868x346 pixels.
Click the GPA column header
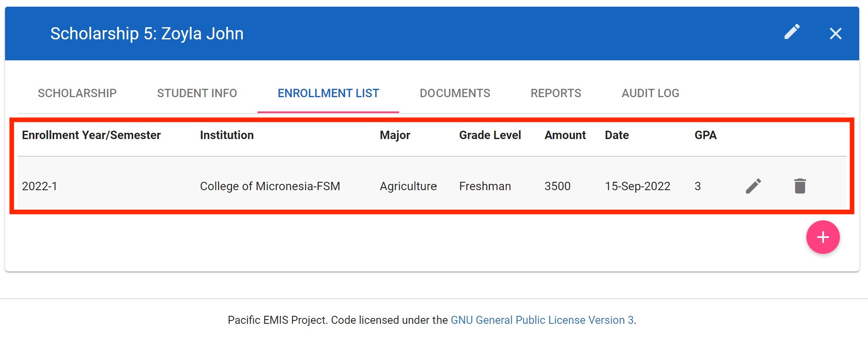coord(705,135)
